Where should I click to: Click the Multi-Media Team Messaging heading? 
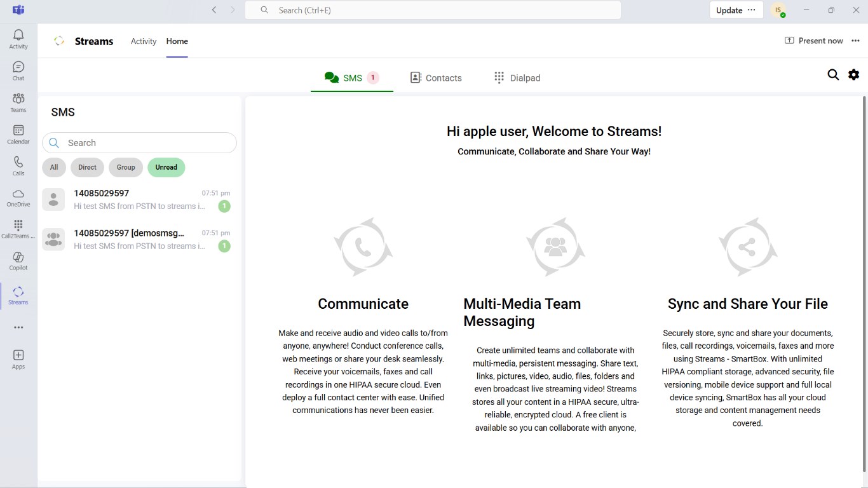click(522, 313)
